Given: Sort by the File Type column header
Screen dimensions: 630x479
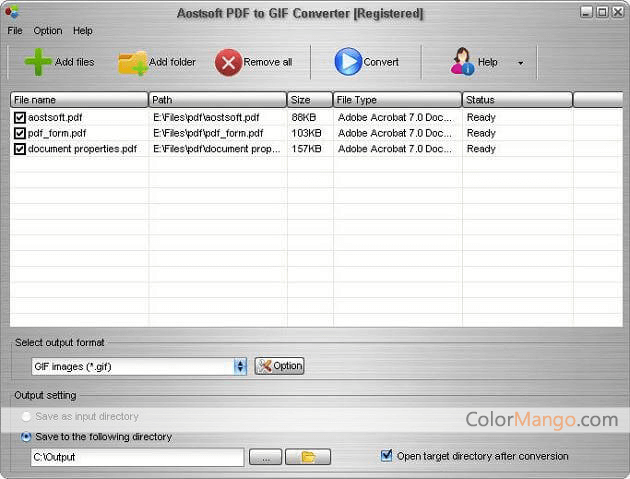Looking at the screenshot, I should [x=397, y=100].
